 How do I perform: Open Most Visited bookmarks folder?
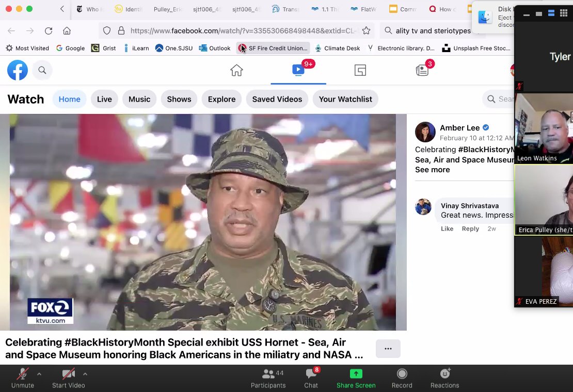click(27, 48)
